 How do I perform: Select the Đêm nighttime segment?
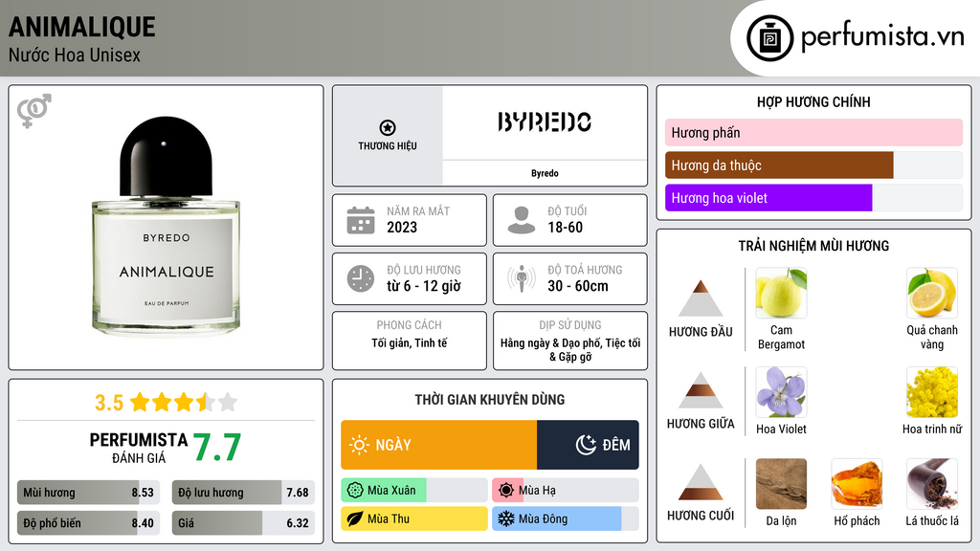click(x=588, y=445)
